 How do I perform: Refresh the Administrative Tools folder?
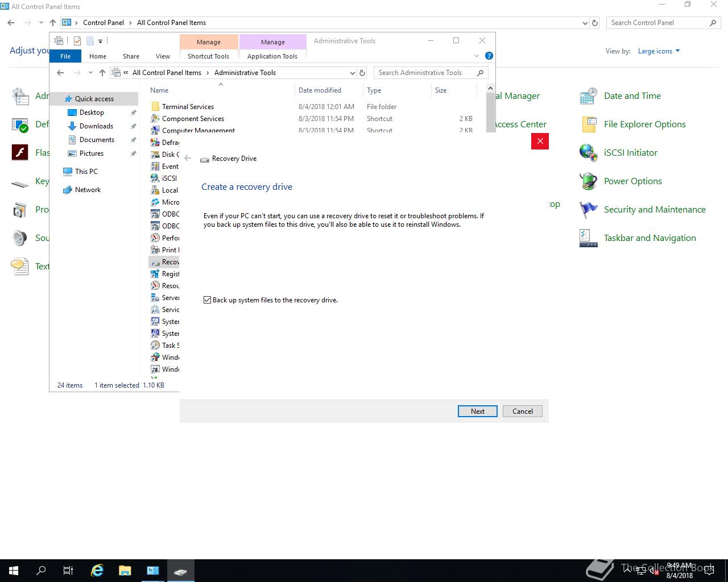362,73
